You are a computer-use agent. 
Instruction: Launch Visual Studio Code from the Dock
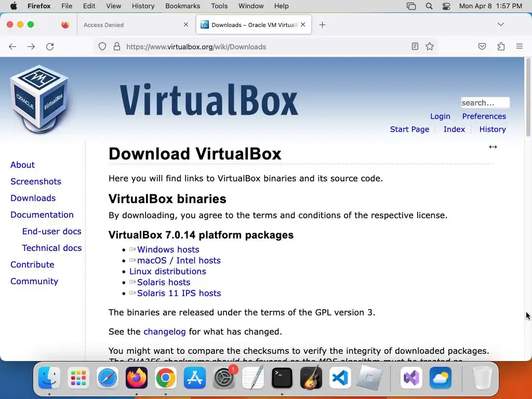tap(340, 378)
